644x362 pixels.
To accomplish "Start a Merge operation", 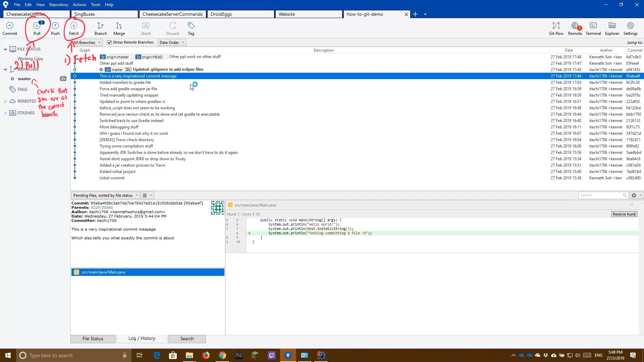I will 119,28.
